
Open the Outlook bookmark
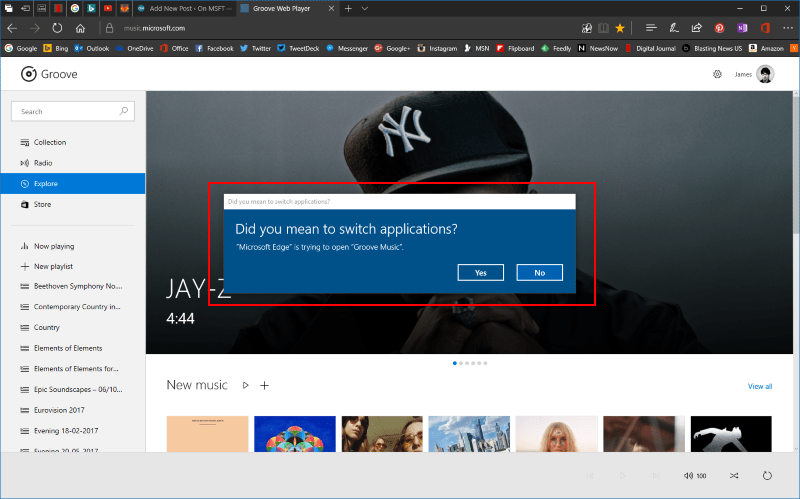click(x=92, y=48)
